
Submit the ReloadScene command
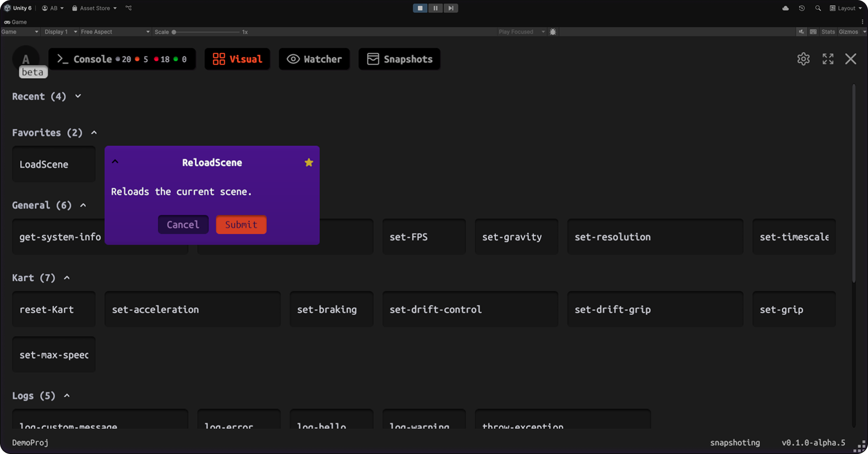(x=241, y=225)
